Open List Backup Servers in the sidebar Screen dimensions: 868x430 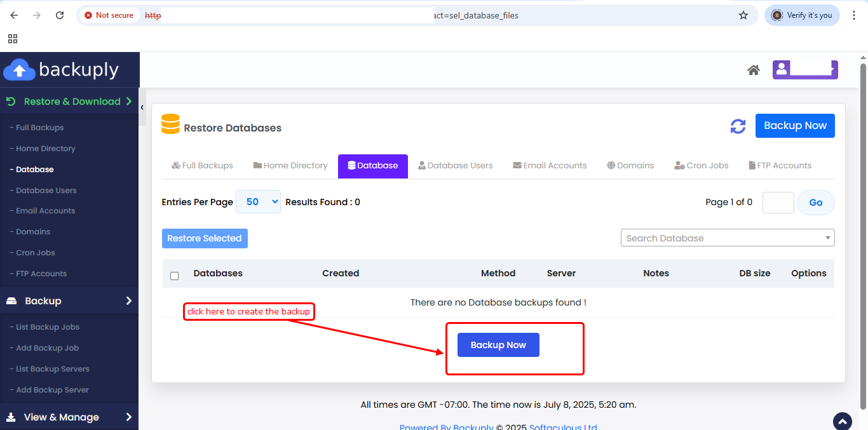click(52, 369)
